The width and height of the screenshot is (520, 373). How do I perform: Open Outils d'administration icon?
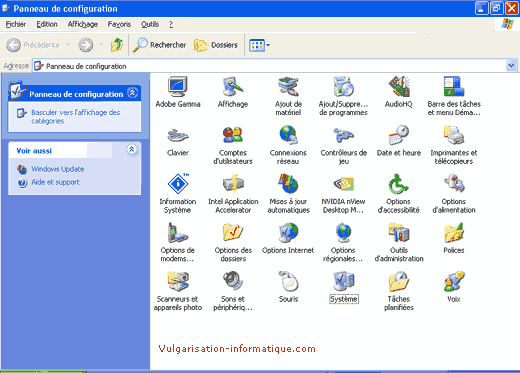click(399, 233)
